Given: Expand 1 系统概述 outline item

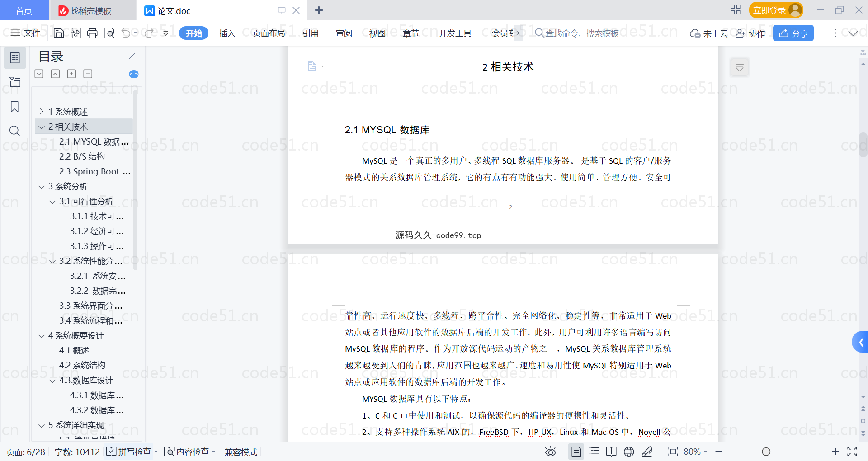Looking at the screenshot, I should click(42, 112).
